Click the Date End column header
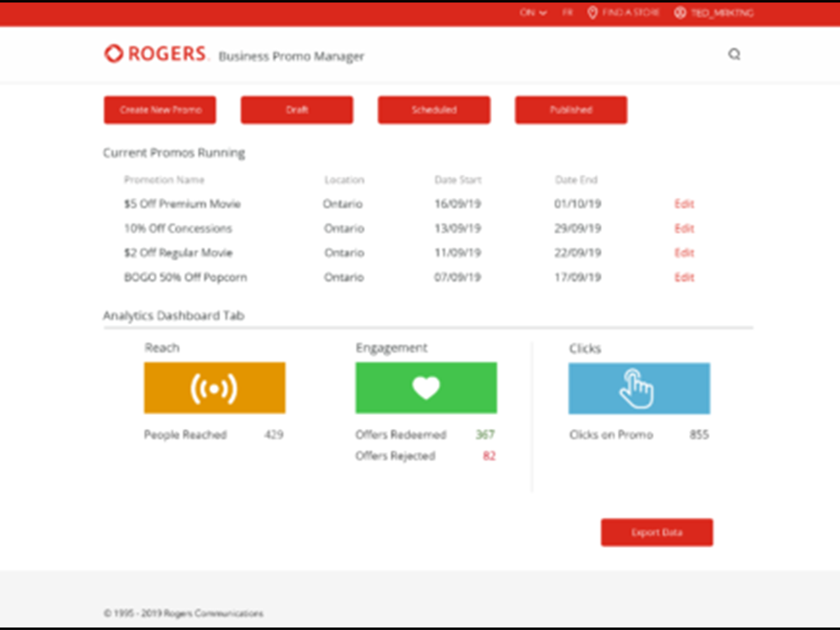840x630 pixels. (576, 180)
